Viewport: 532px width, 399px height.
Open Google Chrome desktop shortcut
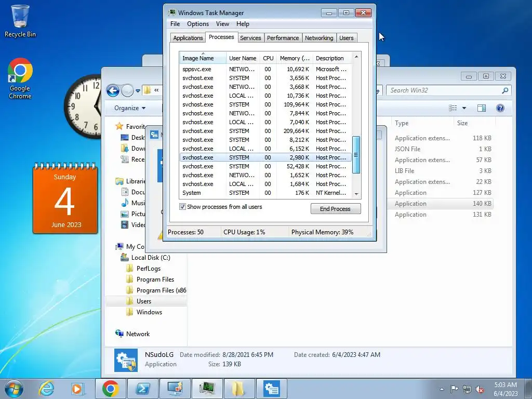coord(20,78)
